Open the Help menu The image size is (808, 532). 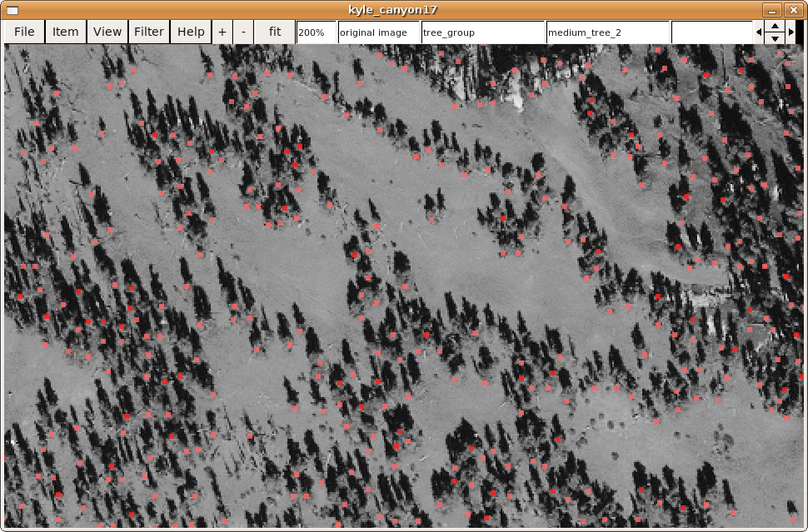click(x=191, y=32)
